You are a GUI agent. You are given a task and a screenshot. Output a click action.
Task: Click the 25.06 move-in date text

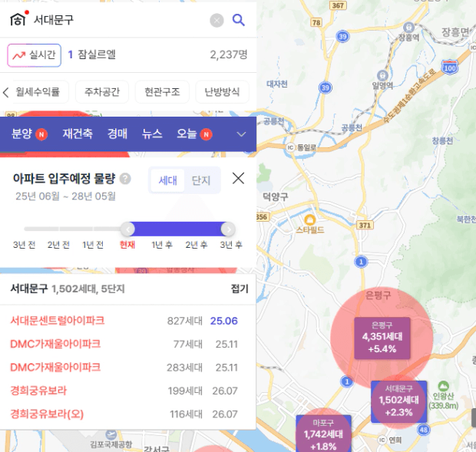pyautogui.click(x=224, y=321)
